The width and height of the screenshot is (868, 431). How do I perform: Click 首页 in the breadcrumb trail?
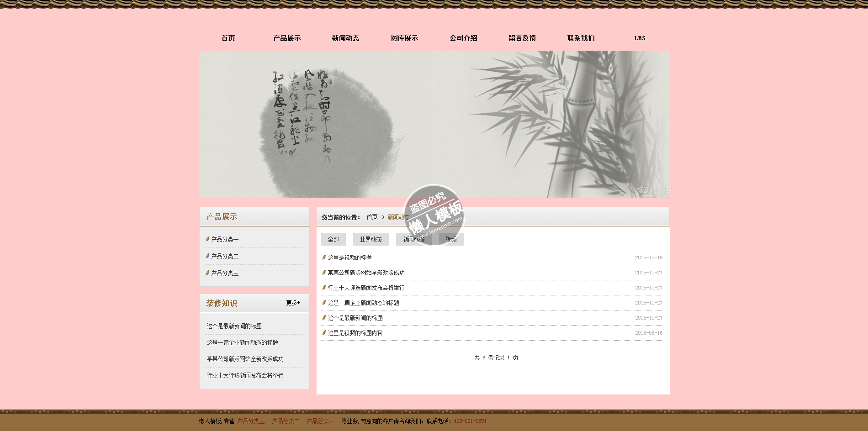(372, 217)
